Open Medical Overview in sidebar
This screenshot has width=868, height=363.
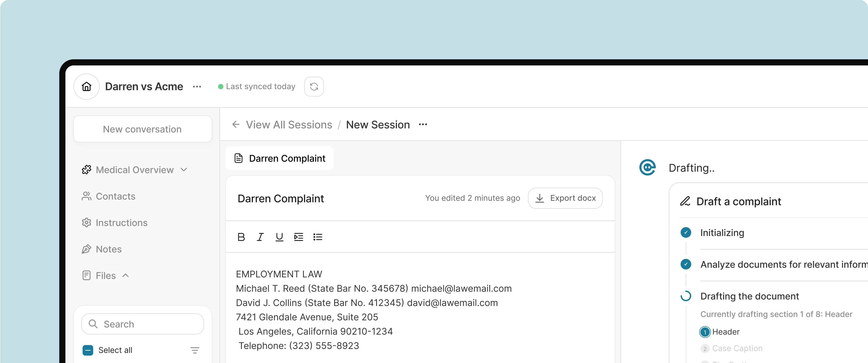tap(134, 169)
